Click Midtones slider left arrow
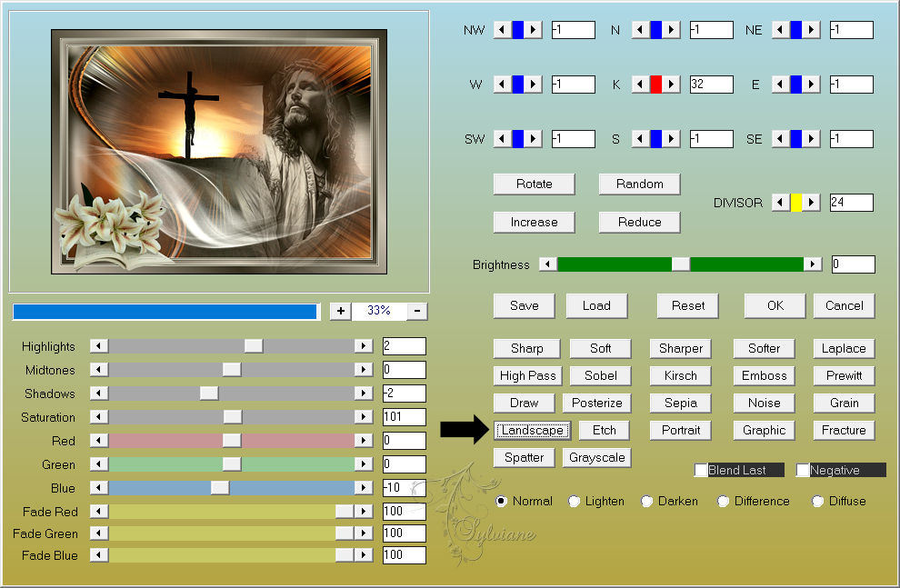The image size is (900, 588). point(99,370)
